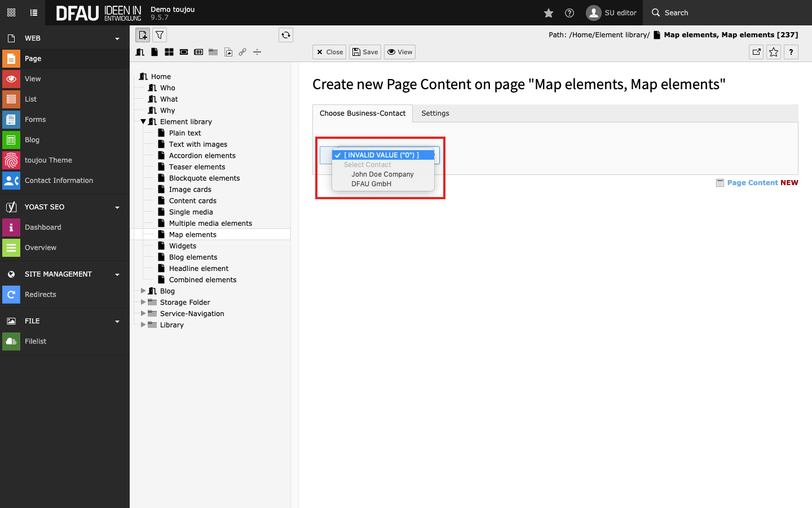Choose DFAU GmbH contact option
Image resolution: width=812 pixels, height=508 pixels.
371,184
